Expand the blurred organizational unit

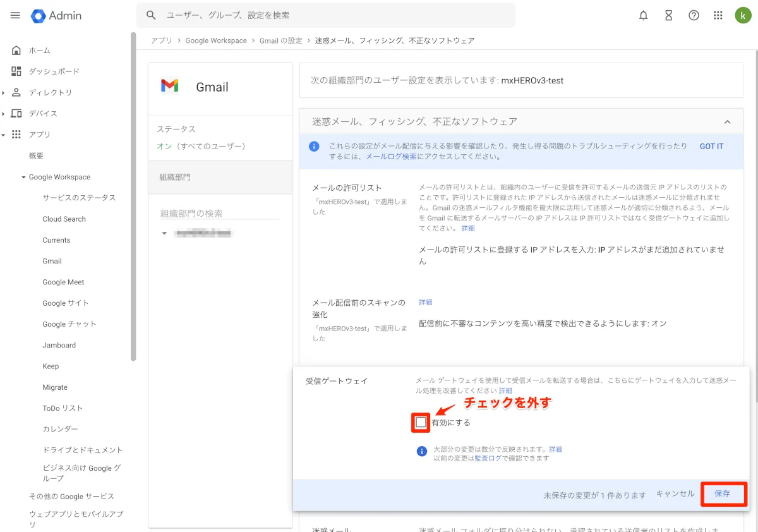(x=164, y=234)
